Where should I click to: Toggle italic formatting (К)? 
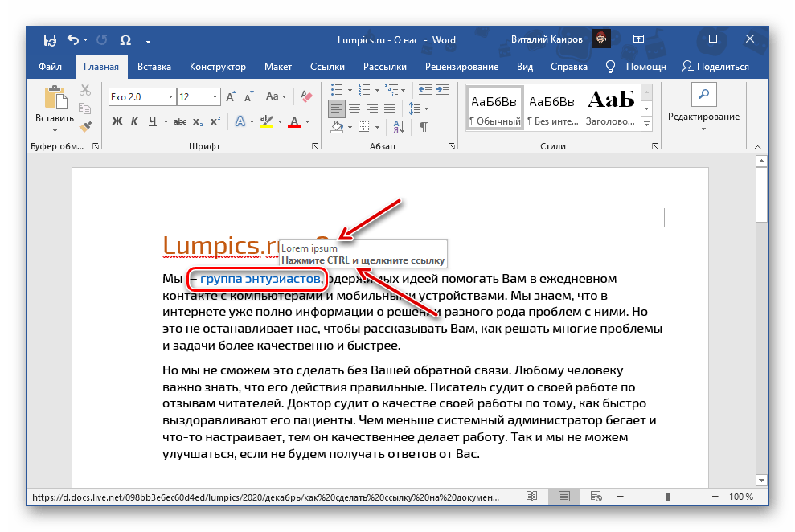[x=135, y=122]
